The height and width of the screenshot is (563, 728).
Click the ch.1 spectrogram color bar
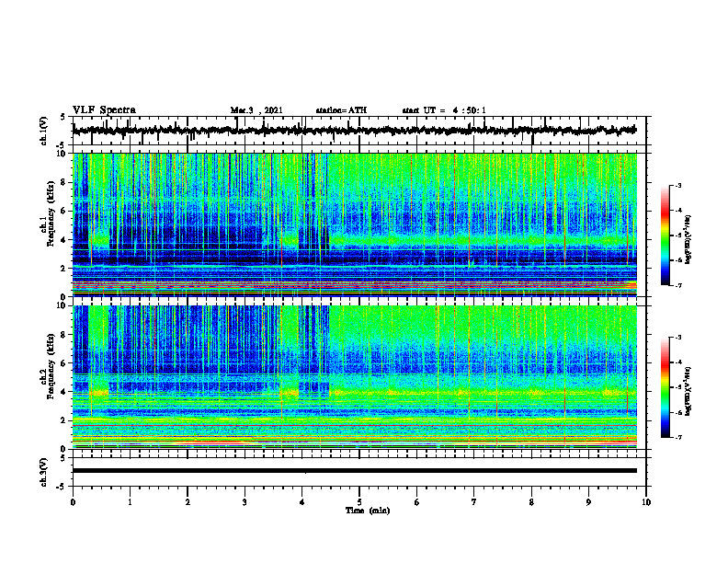tap(665, 236)
